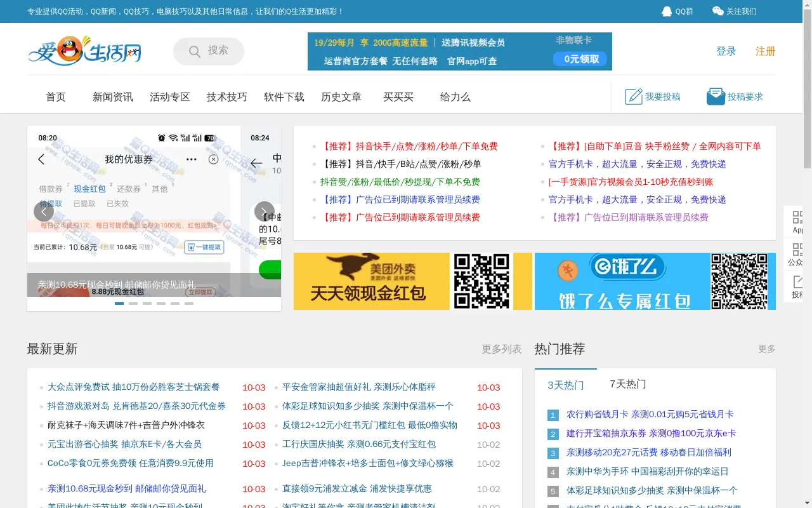This screenshot has width=812, height=508.
Task: Open hot item 农行购省钱月卡 亲测0.01元购5元省钱月卡
Action: point(650,414)
